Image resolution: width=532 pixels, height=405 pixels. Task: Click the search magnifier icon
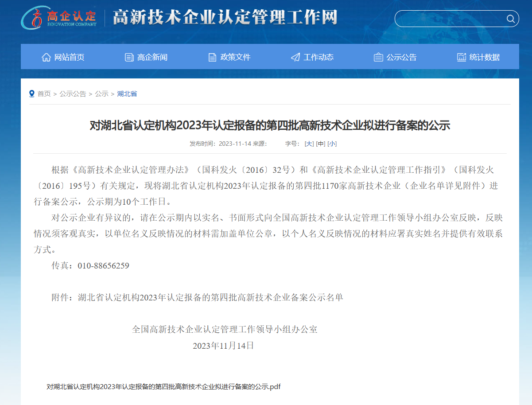tap(510, 19)
